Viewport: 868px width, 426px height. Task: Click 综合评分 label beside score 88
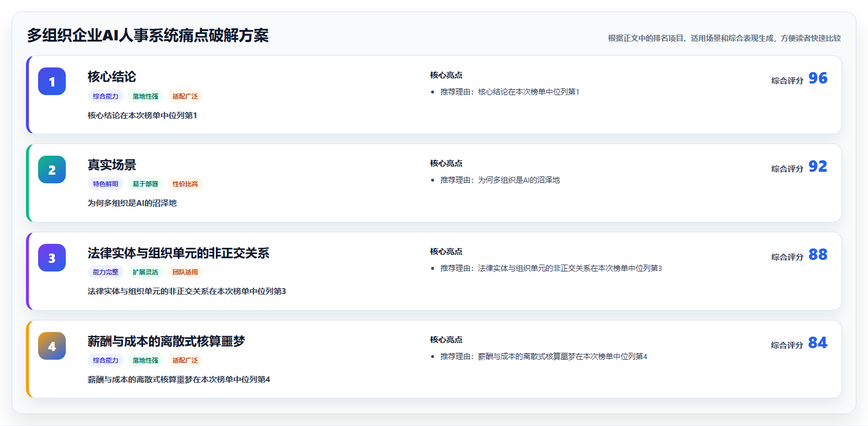point(787,257)
